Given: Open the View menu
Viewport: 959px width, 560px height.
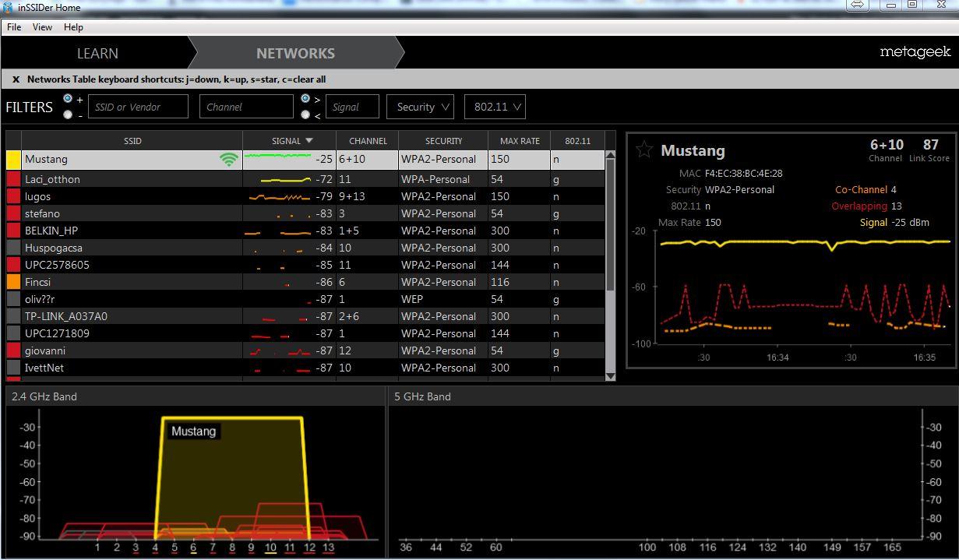Looking at the screenshot, I should tap(42, 26).
